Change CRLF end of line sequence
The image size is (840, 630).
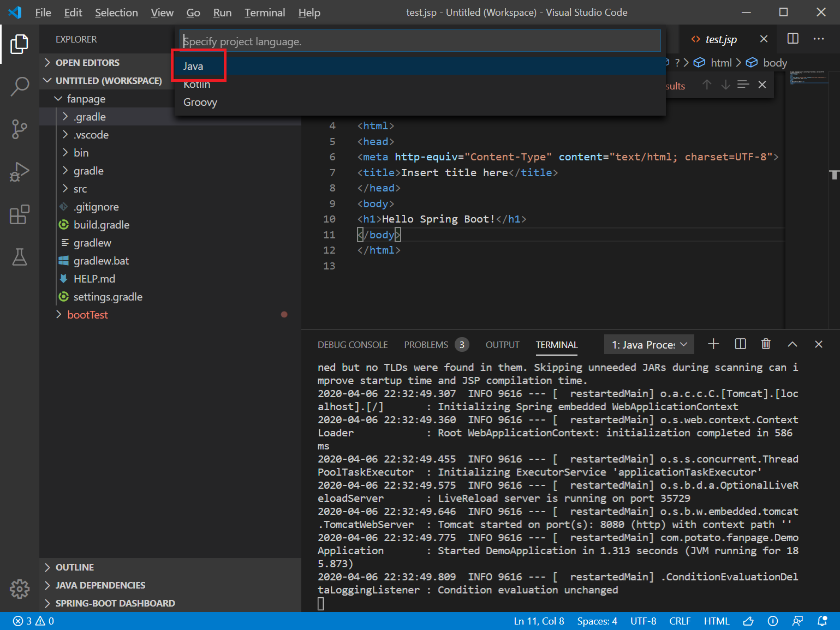[x=680, y=621]
